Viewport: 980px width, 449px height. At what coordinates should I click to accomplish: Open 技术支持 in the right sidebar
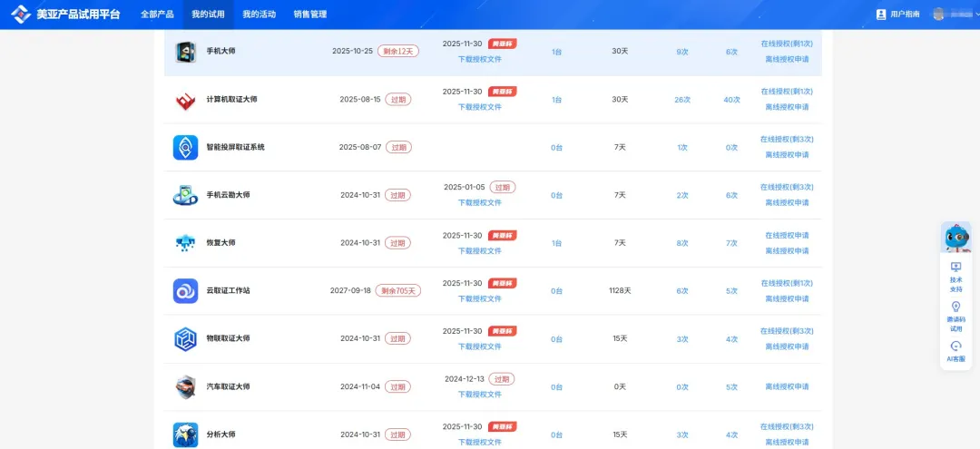(x=955, y=277)
